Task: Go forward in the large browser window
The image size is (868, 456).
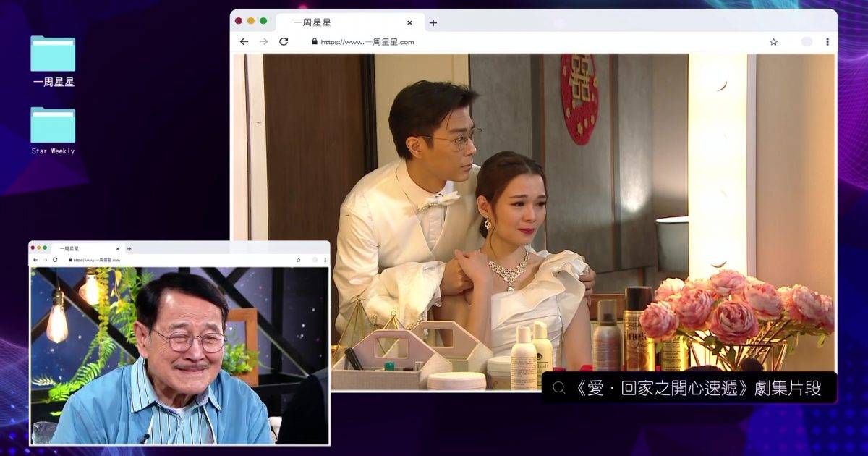Action: (263, 42)
